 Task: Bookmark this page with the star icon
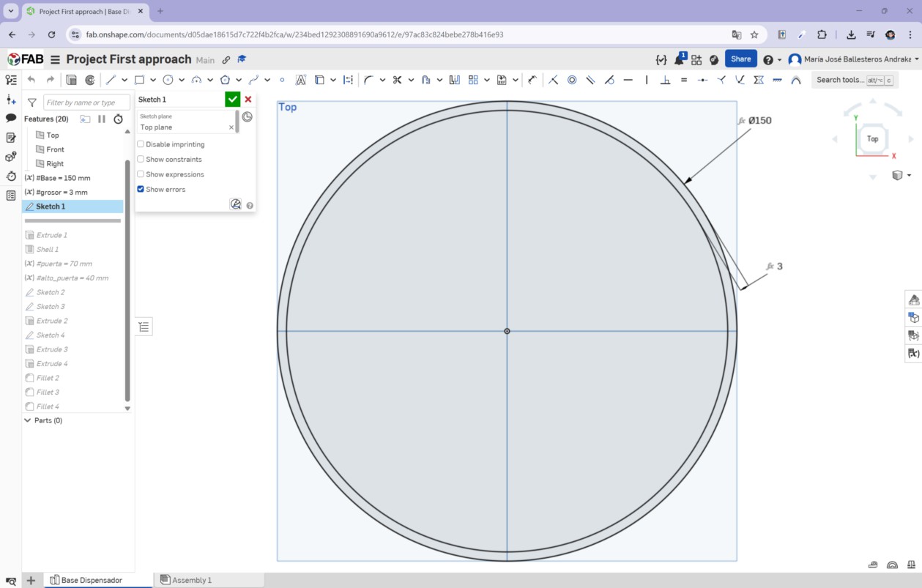tap(754, 34)
